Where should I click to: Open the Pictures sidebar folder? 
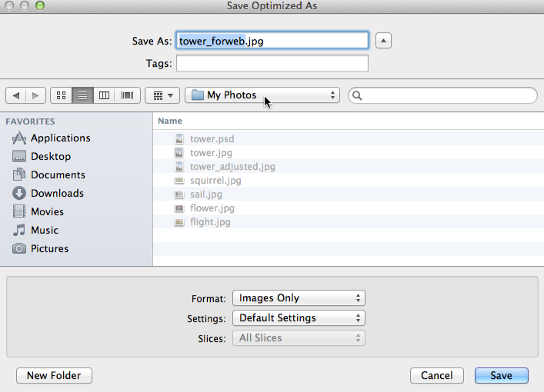(49, 249)
